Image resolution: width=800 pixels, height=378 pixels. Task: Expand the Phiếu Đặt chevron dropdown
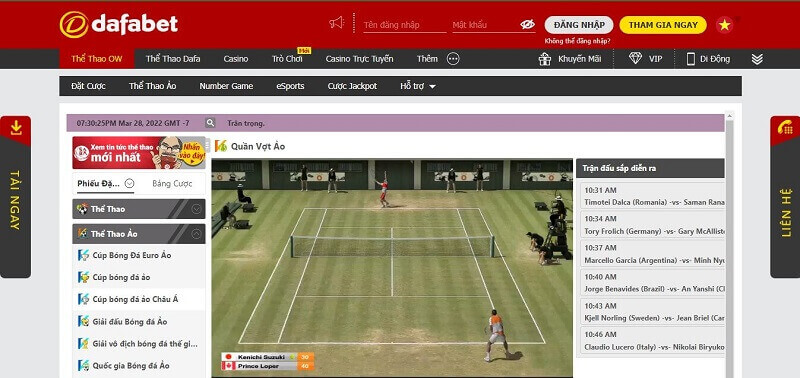(x=129, y=183)
